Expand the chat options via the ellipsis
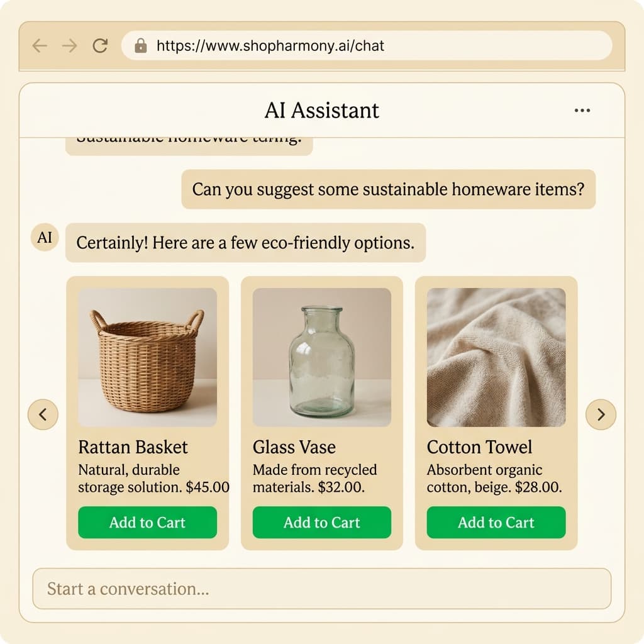Viewport: 644px width, 644px height. tap(582, 110)
